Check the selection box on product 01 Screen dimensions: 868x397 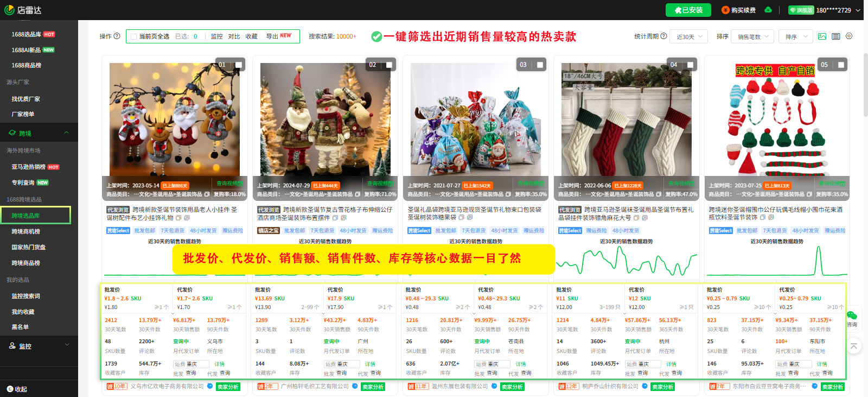click(238, 65)
